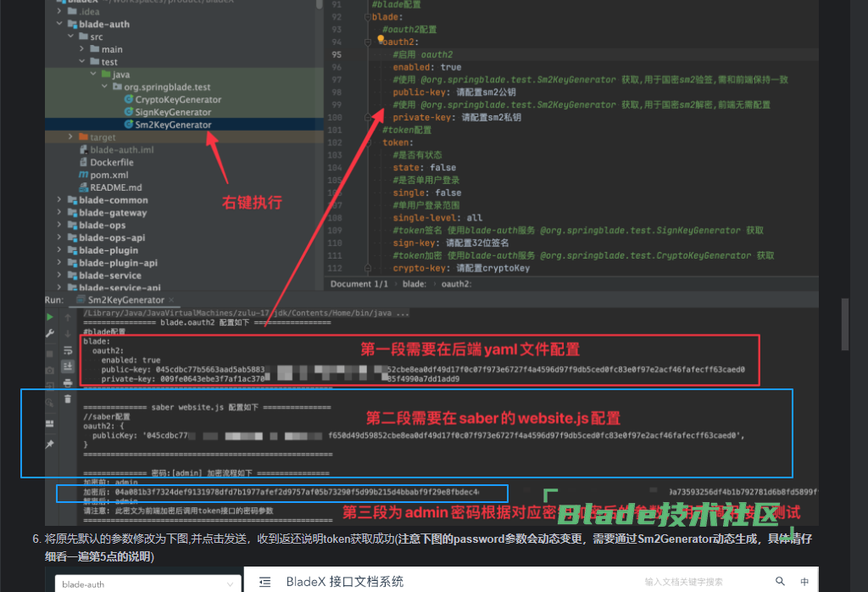The width and height of the screenshot is (868, 592).
Task: Select blade-service module
Action: [109, 276]
